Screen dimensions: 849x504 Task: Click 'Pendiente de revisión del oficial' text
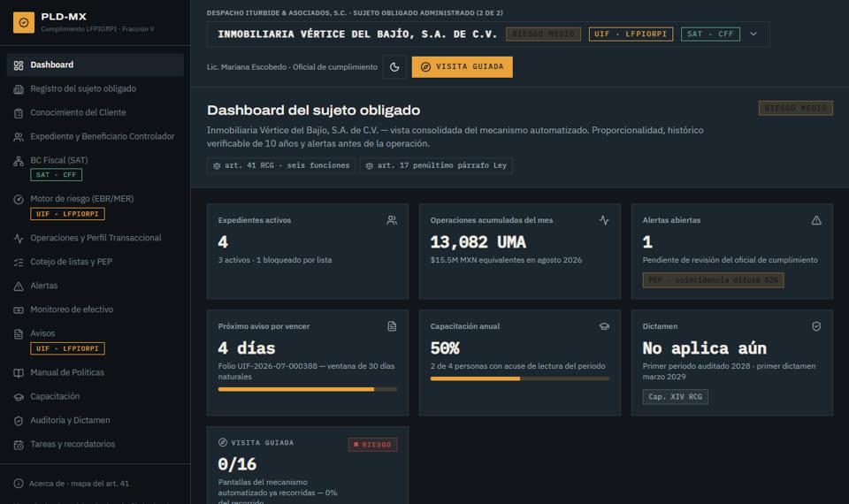pos(730,260)
